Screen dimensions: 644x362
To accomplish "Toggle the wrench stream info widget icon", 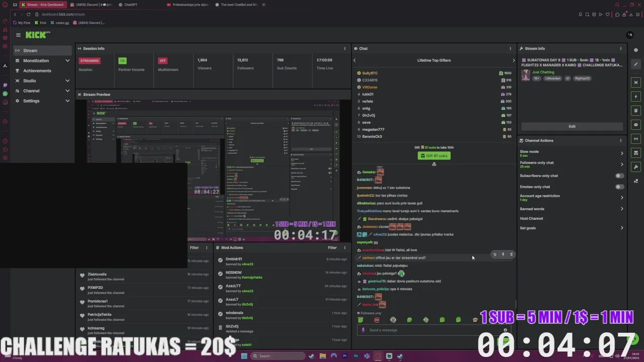I will point(636,167).
